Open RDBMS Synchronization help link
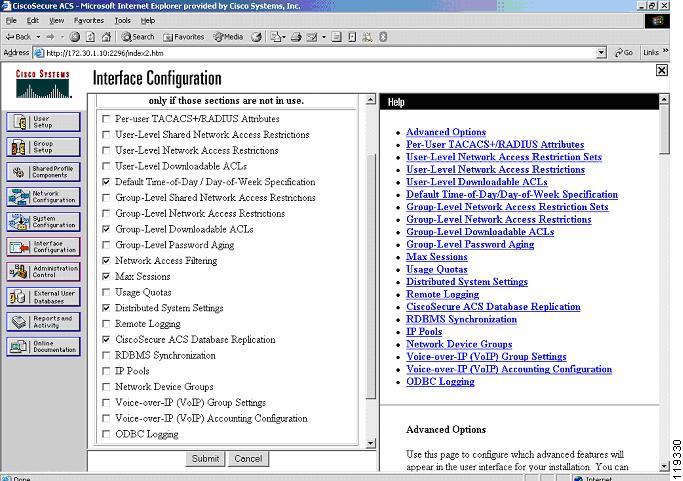The height and width of the screenshot is (481, 683). coord(461,319)
